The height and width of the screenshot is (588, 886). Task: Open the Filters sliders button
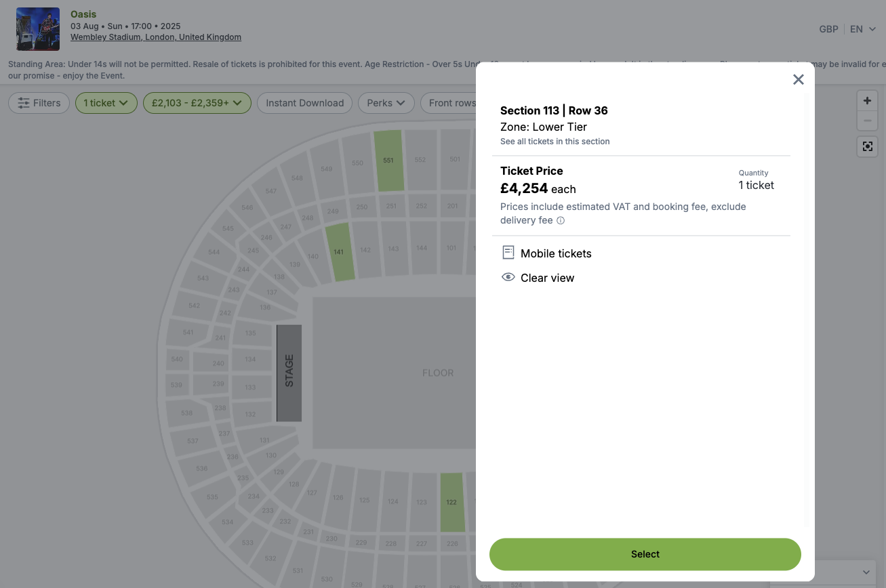point(39,103)
